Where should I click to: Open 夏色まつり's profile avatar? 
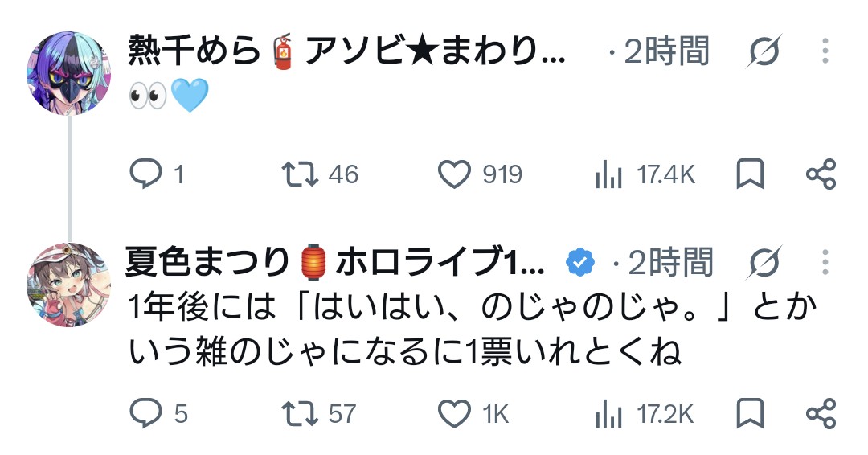68,285
